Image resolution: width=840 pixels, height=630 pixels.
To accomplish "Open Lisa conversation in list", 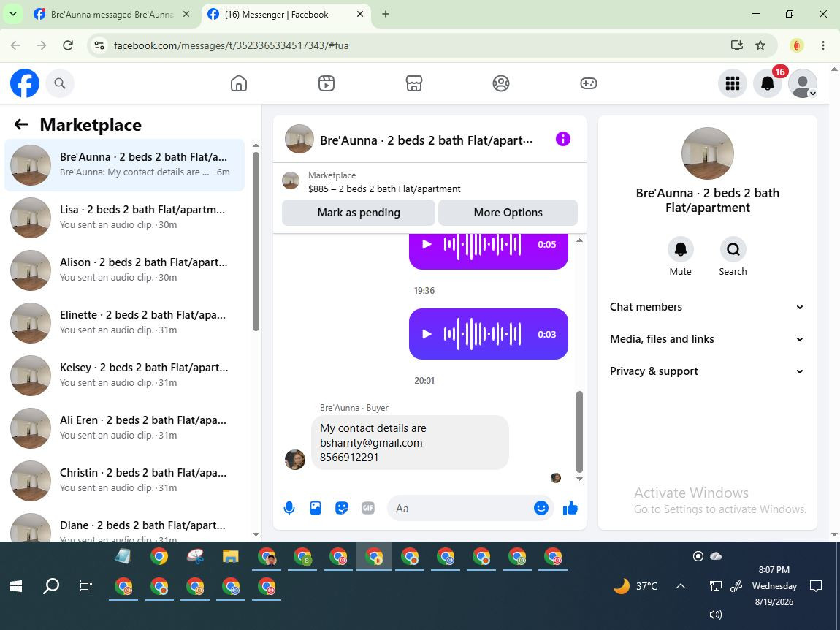I will [x=124, y=217].
